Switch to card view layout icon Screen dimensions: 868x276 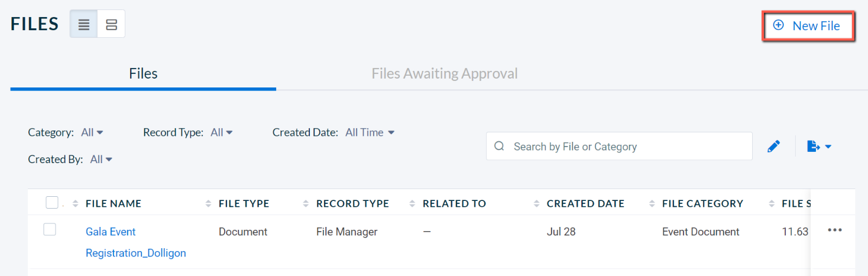(x=111, y=25)
